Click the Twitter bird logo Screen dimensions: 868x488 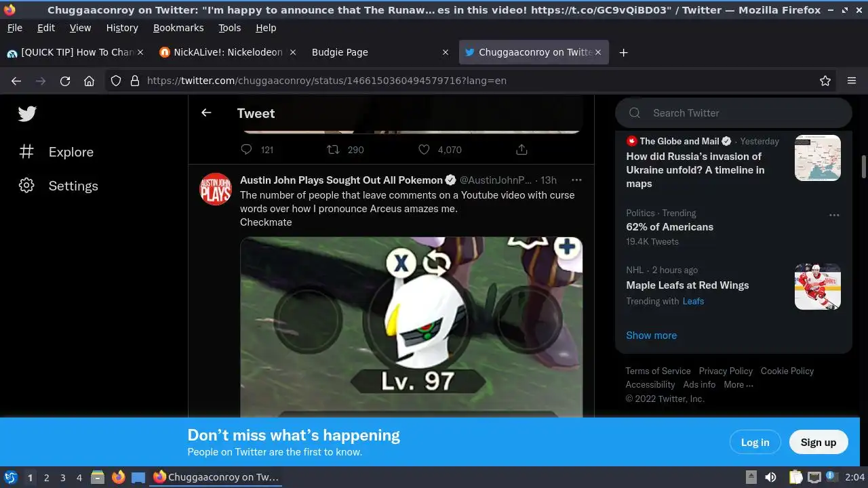[x=27, y=113]
